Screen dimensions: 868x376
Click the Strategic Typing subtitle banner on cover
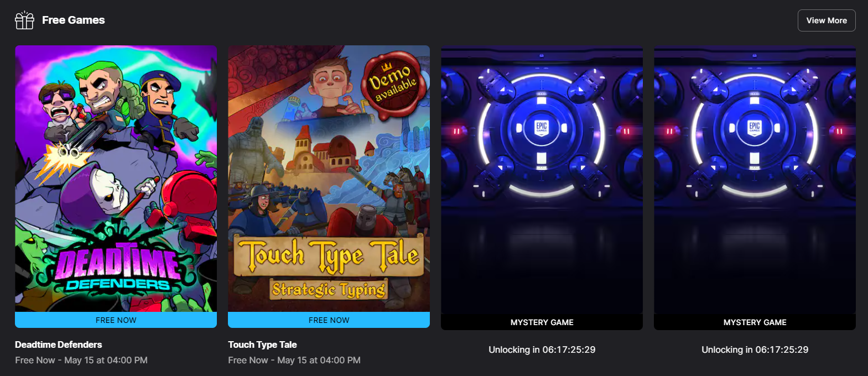click(329, 289)
